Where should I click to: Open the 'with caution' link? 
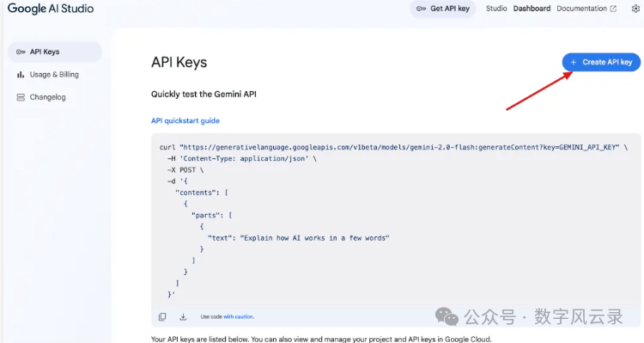239,316
